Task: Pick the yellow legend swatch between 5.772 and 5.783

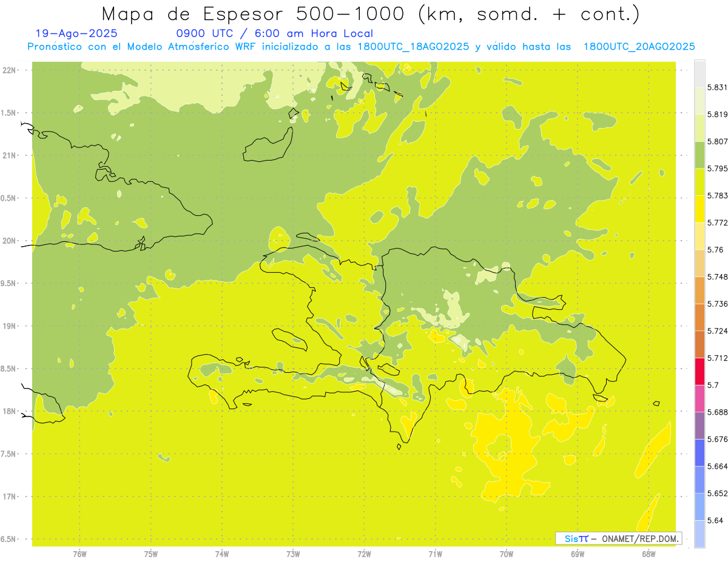Action: [x=699, y=209]
